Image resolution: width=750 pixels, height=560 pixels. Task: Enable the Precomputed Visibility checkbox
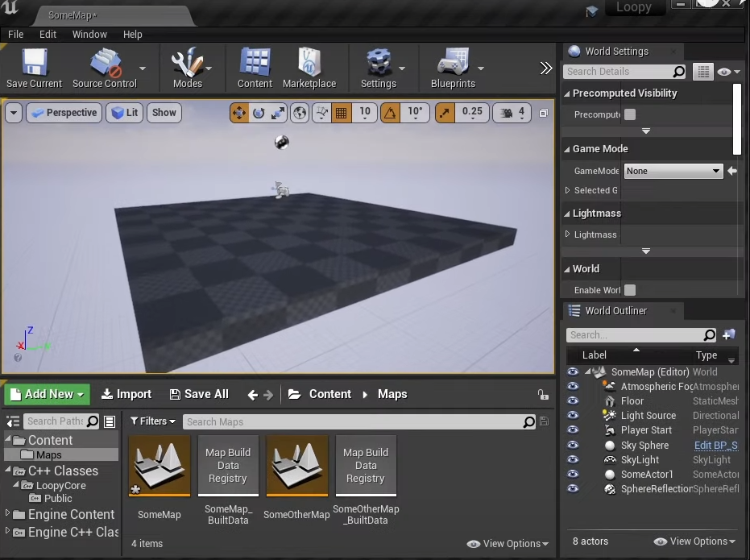pos(630,114)
